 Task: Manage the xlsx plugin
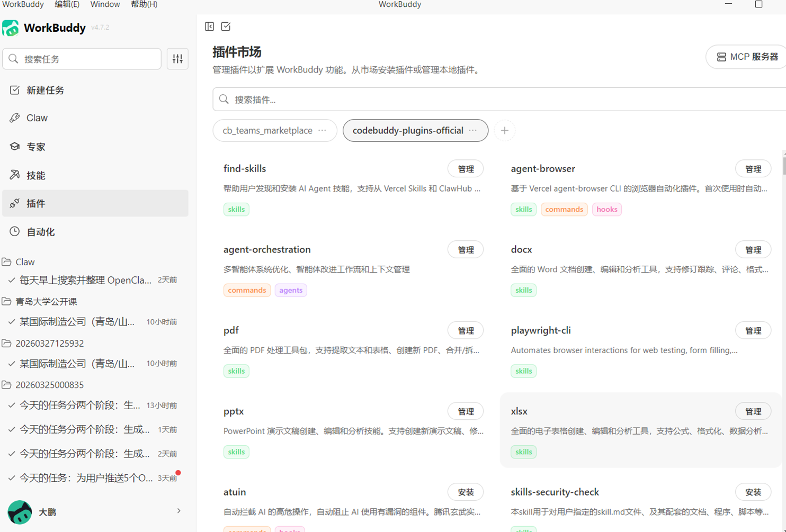coord(753,411)
